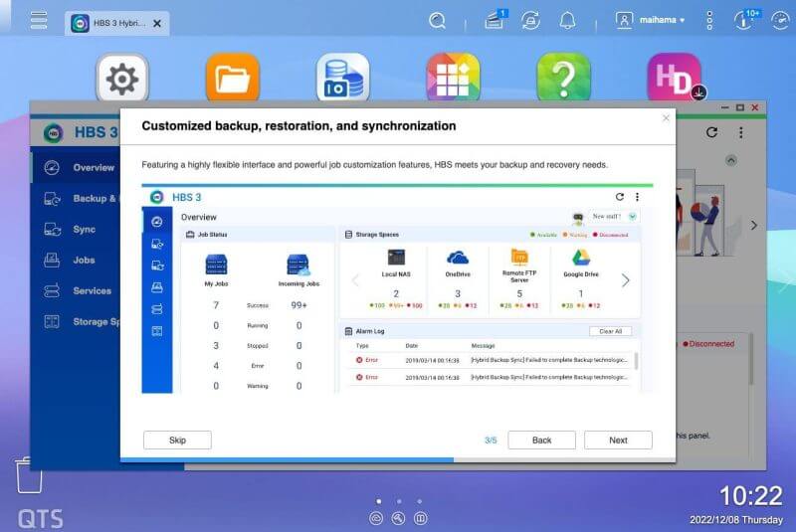Switch to second desktop page dot

[399, 501]
